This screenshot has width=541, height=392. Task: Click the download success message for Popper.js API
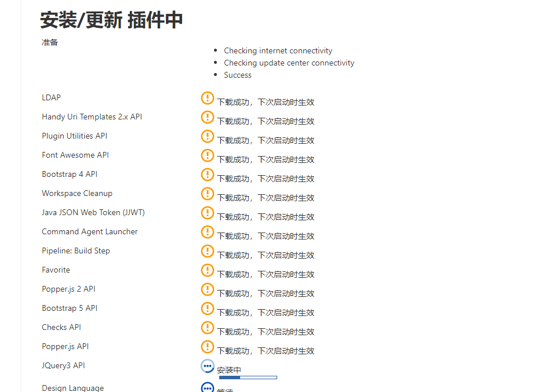coord(266,351)
